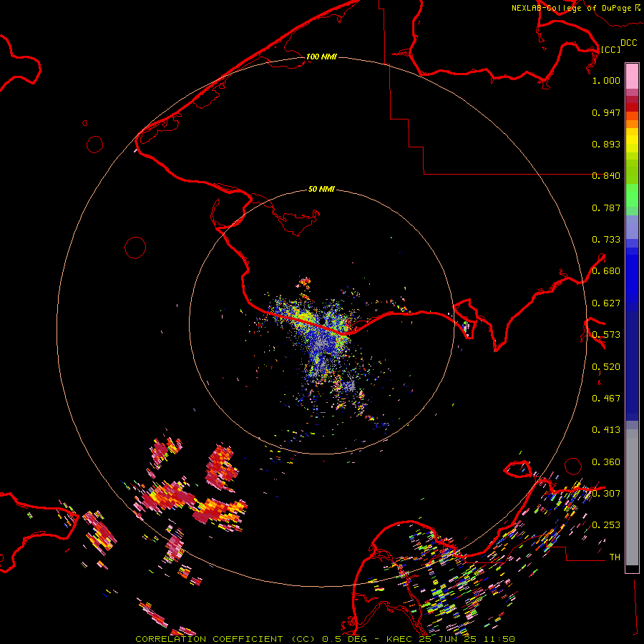Click the 0.573 scale value
This screenshot has width=644, height=644.
coord(606,335)
